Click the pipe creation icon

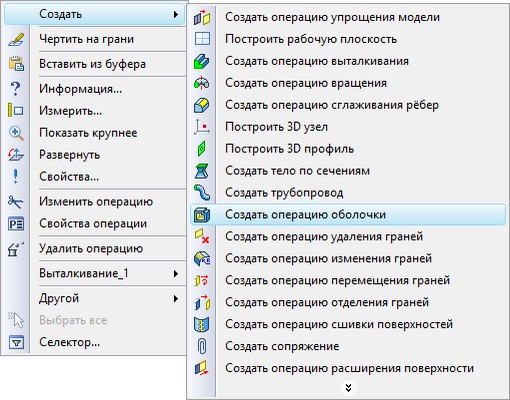(202, 193)
